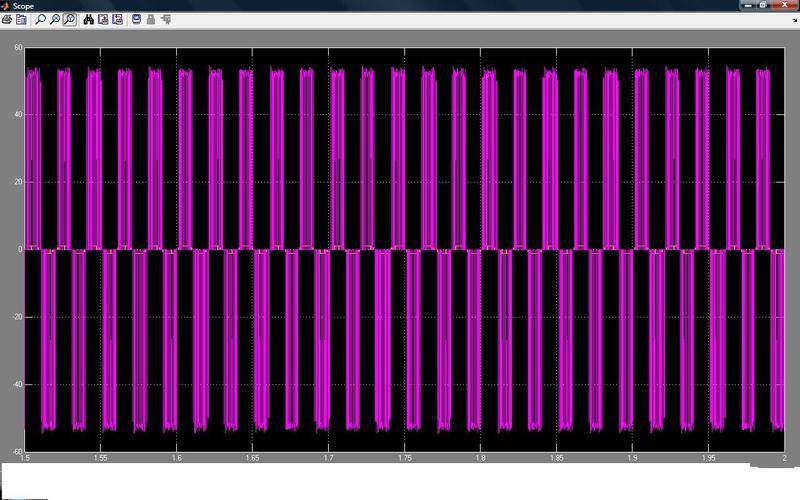Toggle the Floating scope button
This screenshot has width=800, height=500.
pyautogui.click(x=137, y=19)
